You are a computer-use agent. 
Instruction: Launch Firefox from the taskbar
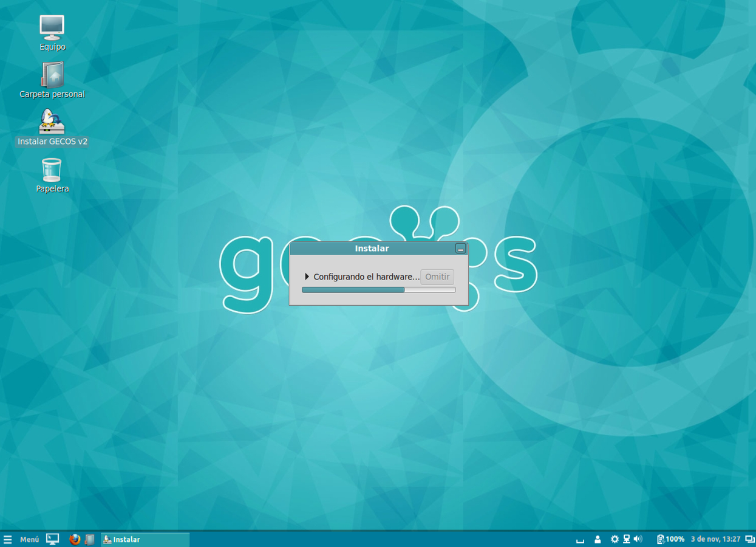75,539
